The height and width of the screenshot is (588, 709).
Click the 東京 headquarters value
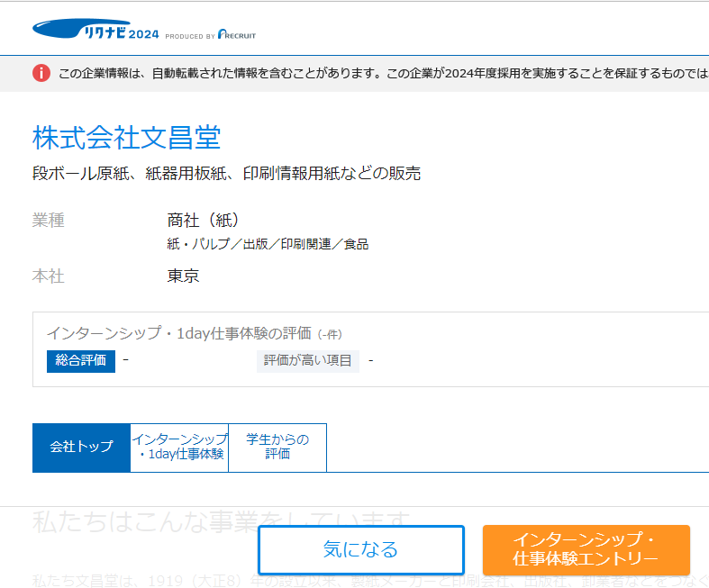183,276
